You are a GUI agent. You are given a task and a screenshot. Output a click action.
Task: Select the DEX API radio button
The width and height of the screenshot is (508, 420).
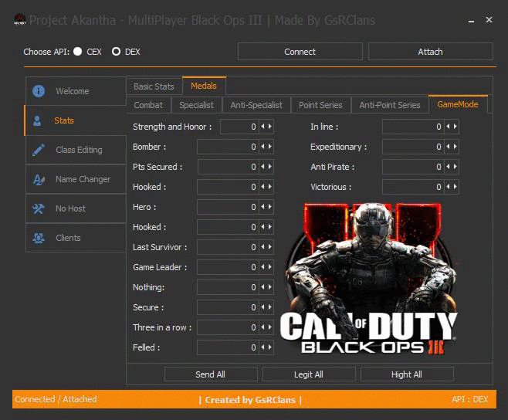pos(116,52)
